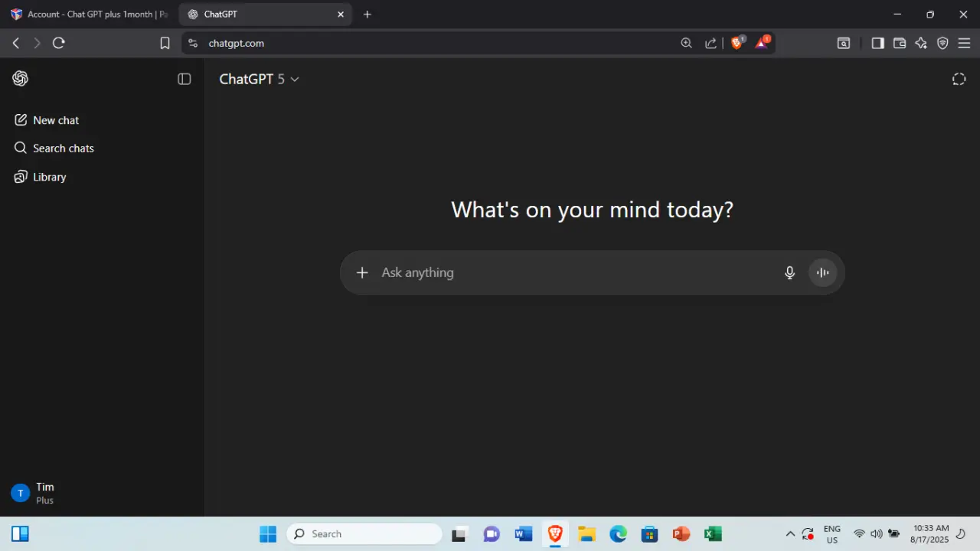Open File Explorer from the taskbar

[x=586, y=534]
